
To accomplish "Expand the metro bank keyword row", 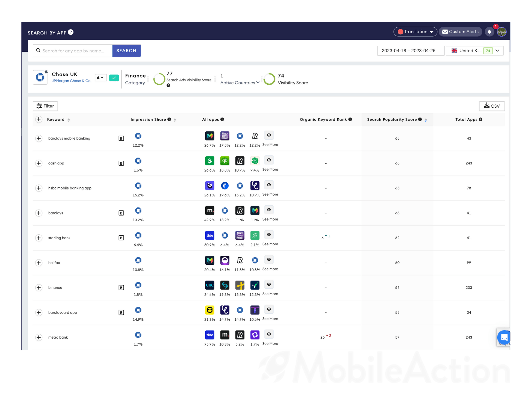I will 39,338.
